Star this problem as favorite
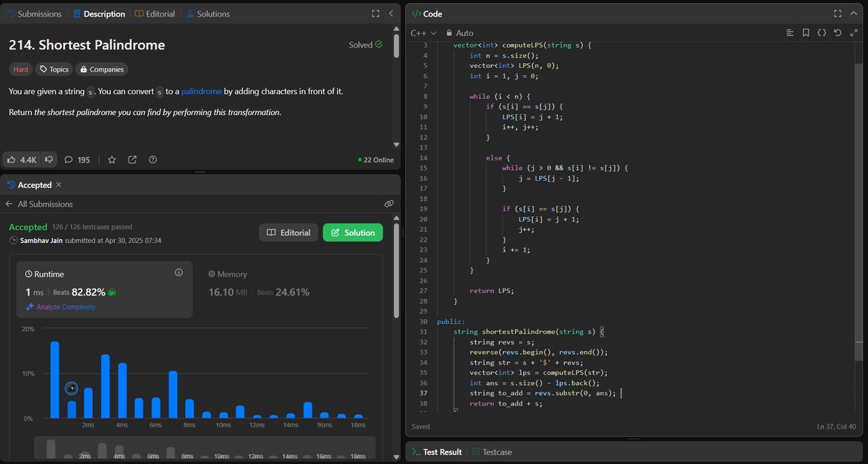 click(x=112, y=160)
